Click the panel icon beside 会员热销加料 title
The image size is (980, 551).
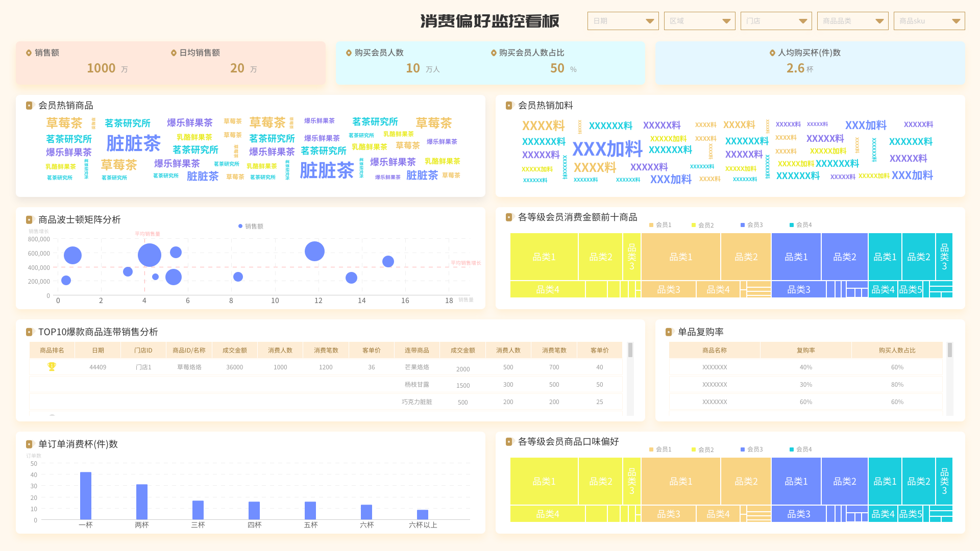coord(509,106)
